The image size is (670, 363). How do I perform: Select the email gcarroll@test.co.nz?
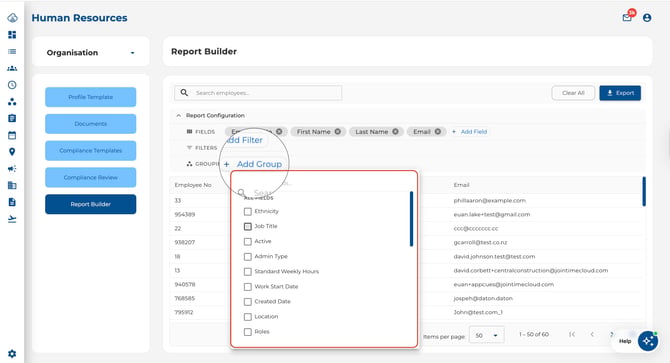[480, 242]
